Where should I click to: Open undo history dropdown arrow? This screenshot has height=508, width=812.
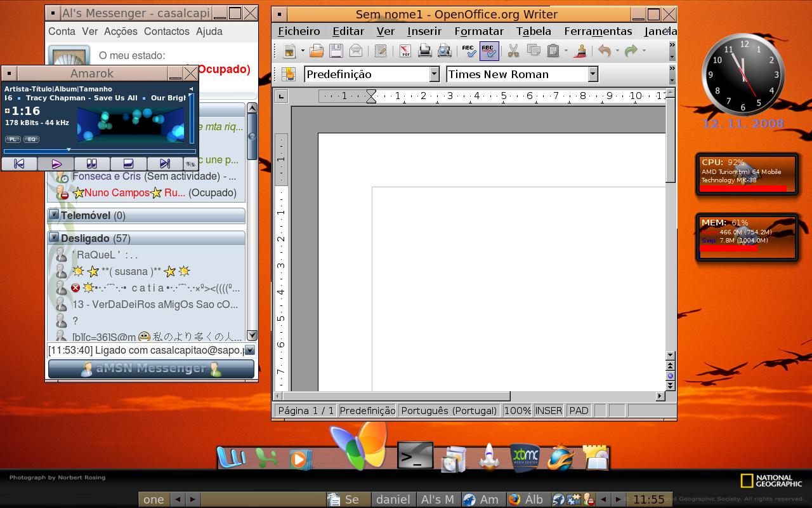[617, 51]
